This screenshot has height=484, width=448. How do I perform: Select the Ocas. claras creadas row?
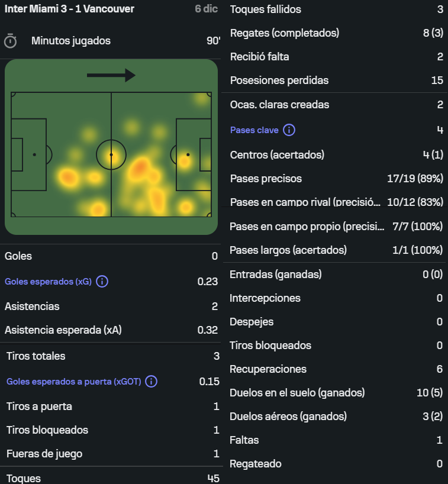point(336,105)
